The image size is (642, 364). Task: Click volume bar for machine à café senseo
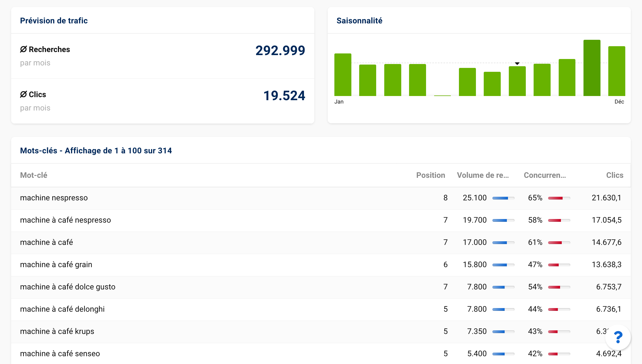pos(503,354)
